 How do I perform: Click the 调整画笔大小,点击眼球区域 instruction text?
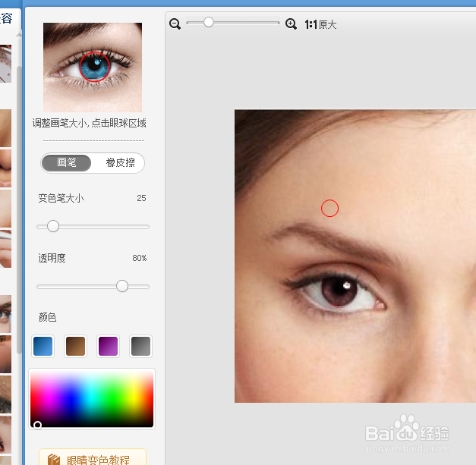coord(90,123)
